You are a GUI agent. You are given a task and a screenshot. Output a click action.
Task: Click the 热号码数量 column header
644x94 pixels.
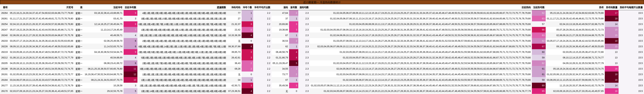(x=612, y=8)
